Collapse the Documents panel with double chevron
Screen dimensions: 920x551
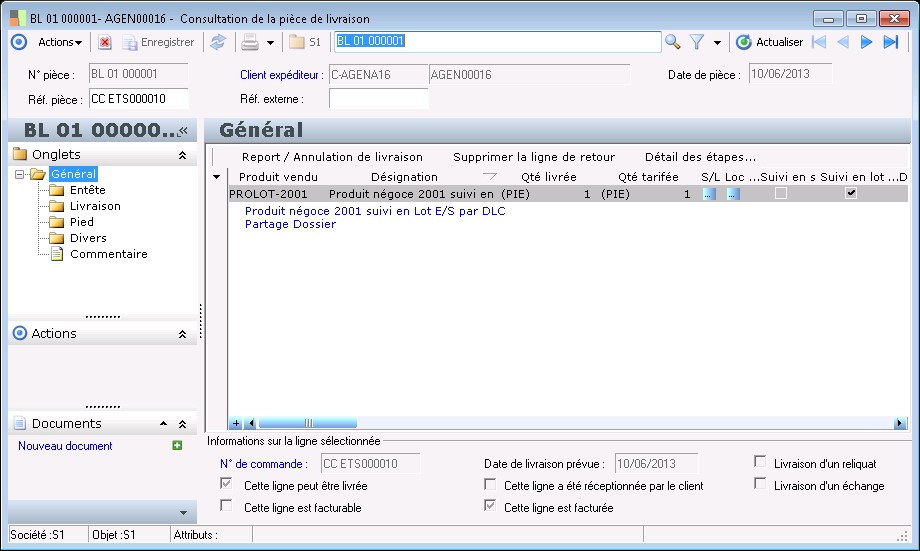point(182,424)
